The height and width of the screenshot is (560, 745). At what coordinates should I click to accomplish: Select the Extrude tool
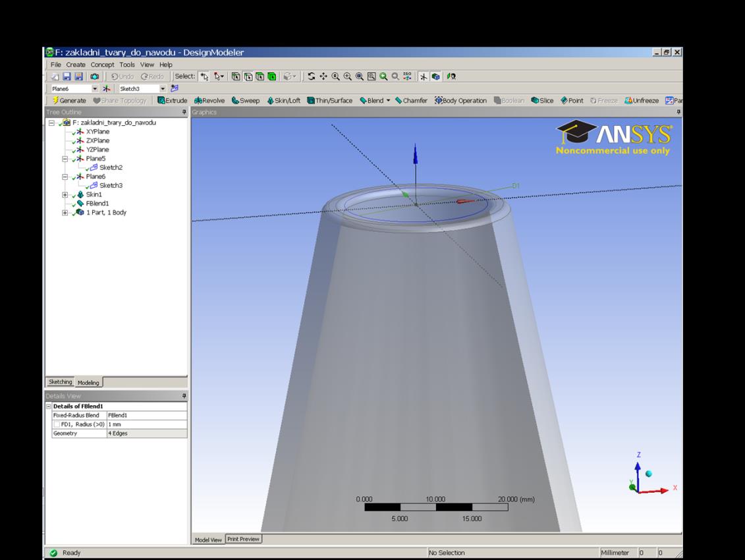pos(173,100)
